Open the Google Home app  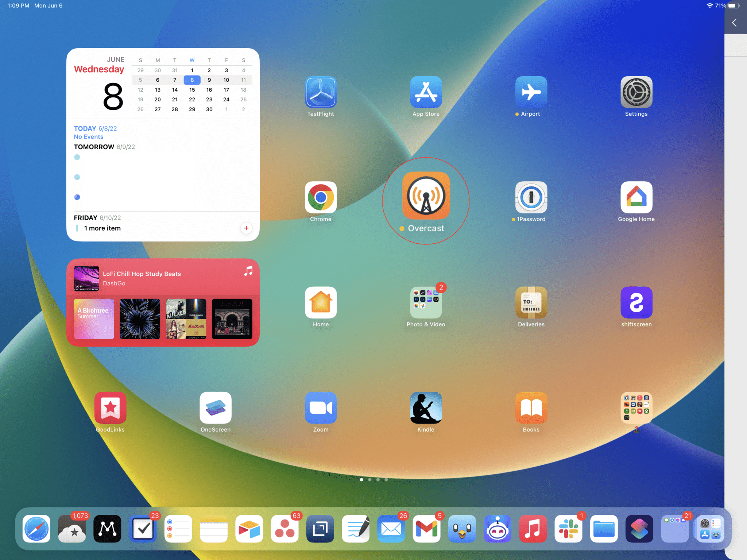coord(636,198)
